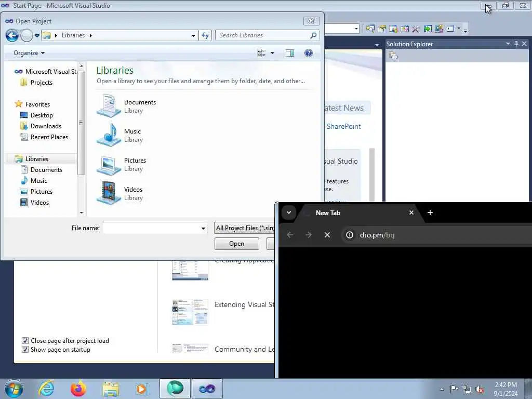Open the Videos library large icon
Viewport: 532px width, 399px height.
pos(109,193)
